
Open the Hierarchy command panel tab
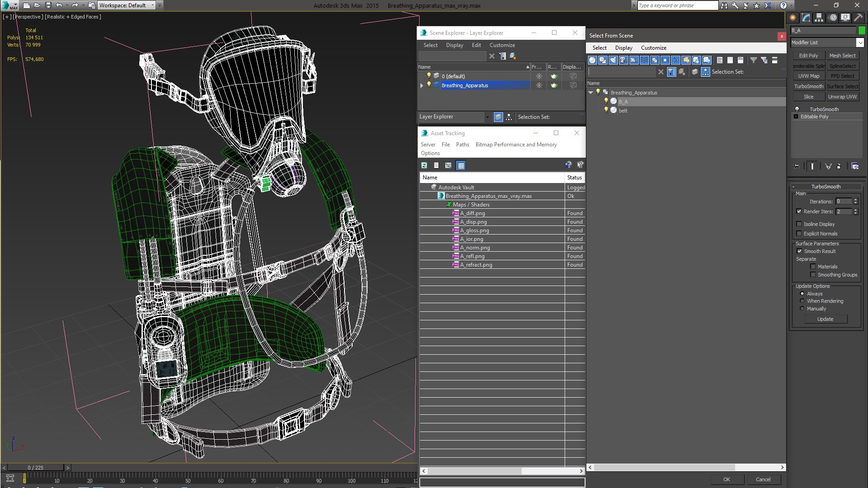(819, 18)
